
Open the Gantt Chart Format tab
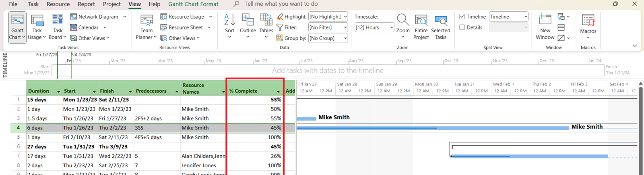tap(193, 4)
